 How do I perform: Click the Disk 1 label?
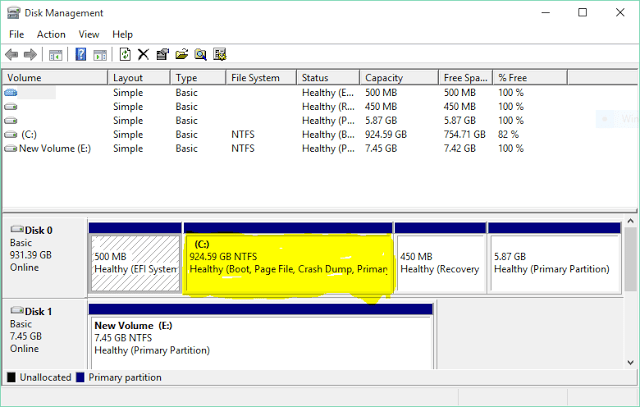click(x=38, y=311)
